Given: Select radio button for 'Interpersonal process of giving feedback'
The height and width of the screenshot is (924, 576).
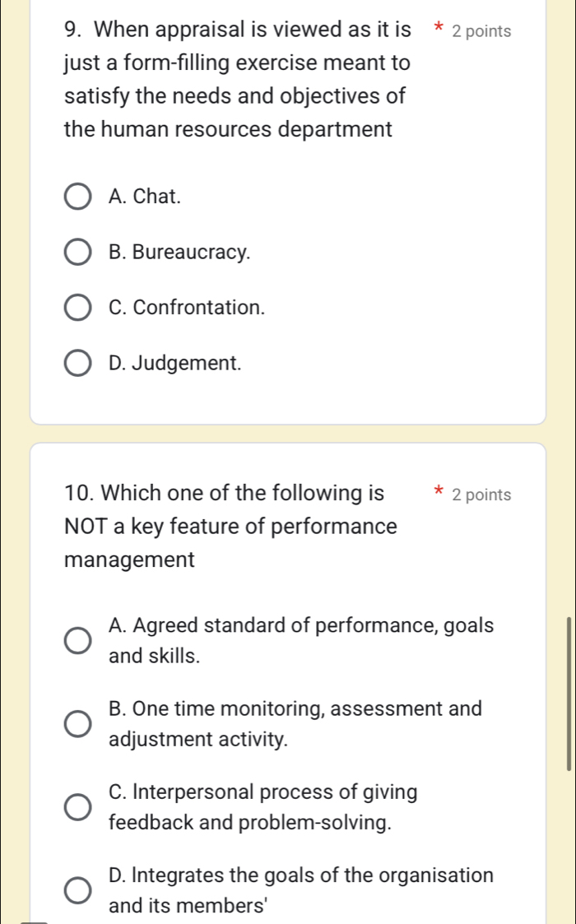Looking at the screenshot, I should tap(78, 808).
